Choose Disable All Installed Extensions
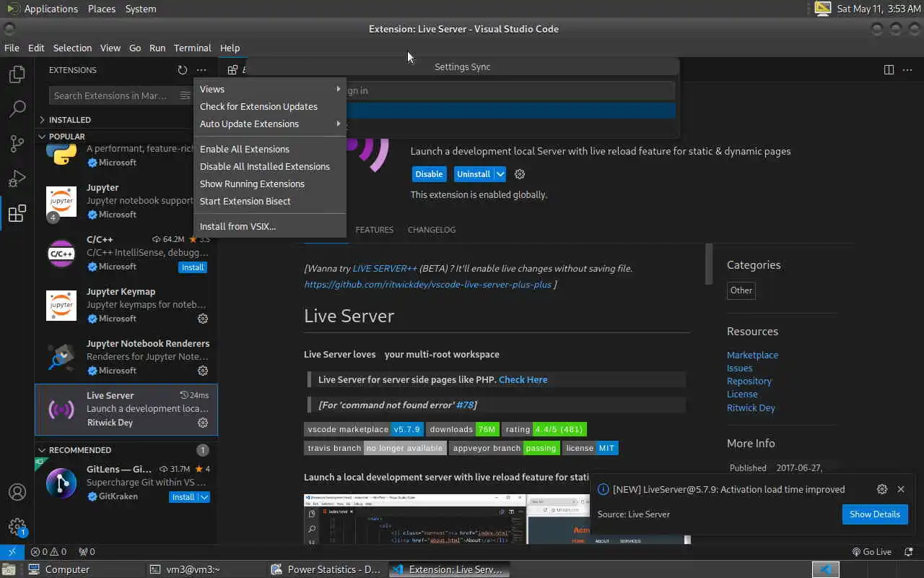The width and height of the screenshot is (924, 578). [x=270, y=166]
